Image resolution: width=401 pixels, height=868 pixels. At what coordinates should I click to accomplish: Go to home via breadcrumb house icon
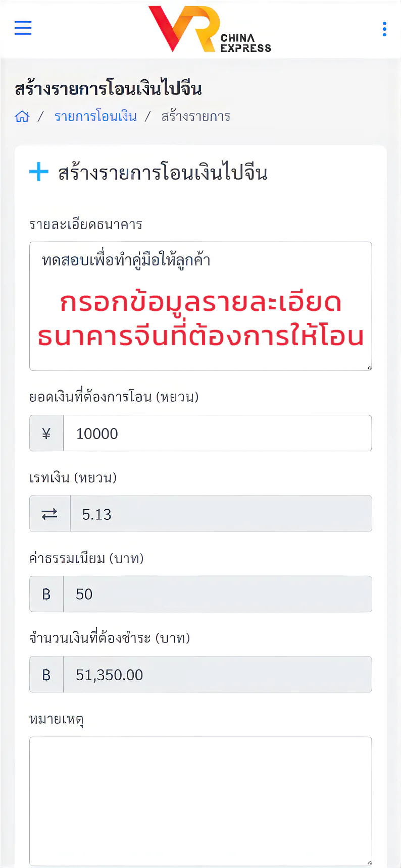tap(22, 117)
